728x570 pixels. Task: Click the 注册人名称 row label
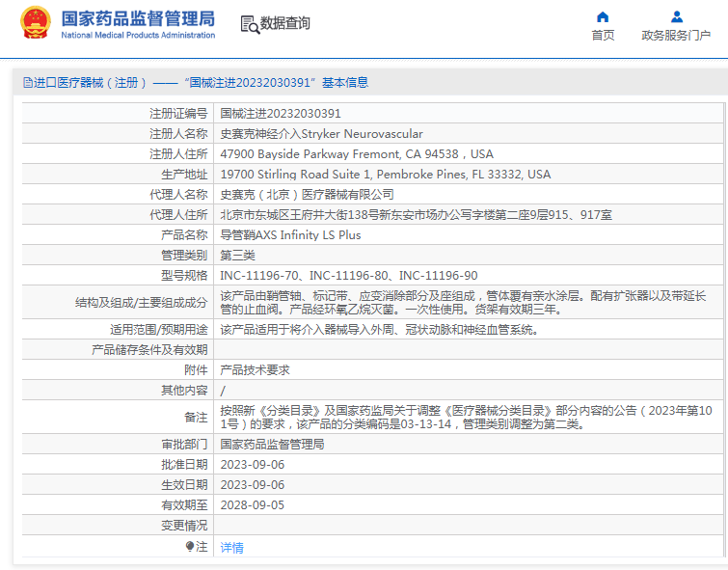tap(178, 134)
